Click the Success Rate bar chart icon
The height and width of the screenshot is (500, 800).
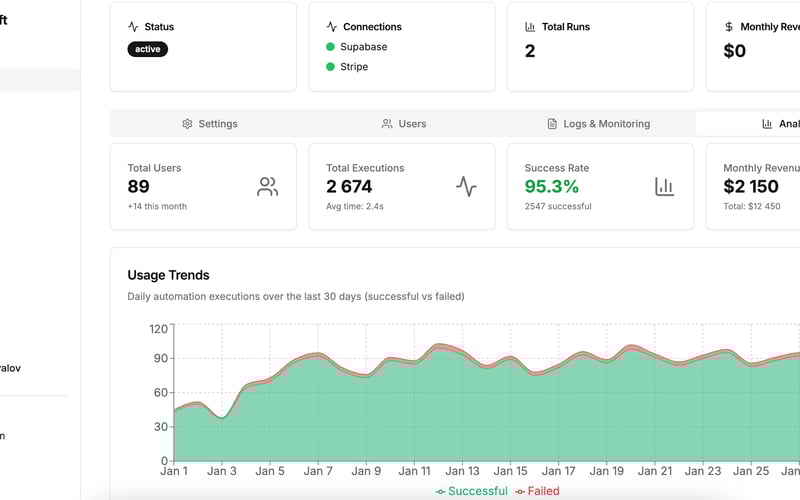[664, 187]
